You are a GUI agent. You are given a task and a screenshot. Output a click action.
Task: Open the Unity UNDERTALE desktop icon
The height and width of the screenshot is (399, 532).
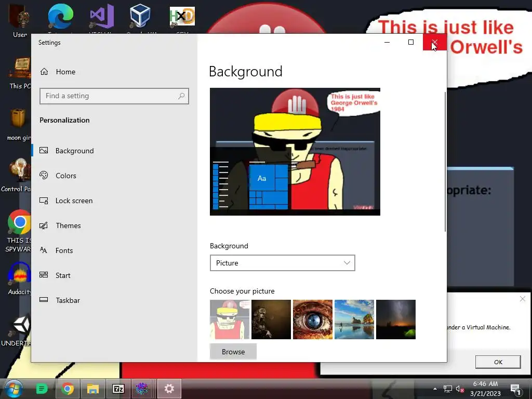tap(17, 331)
